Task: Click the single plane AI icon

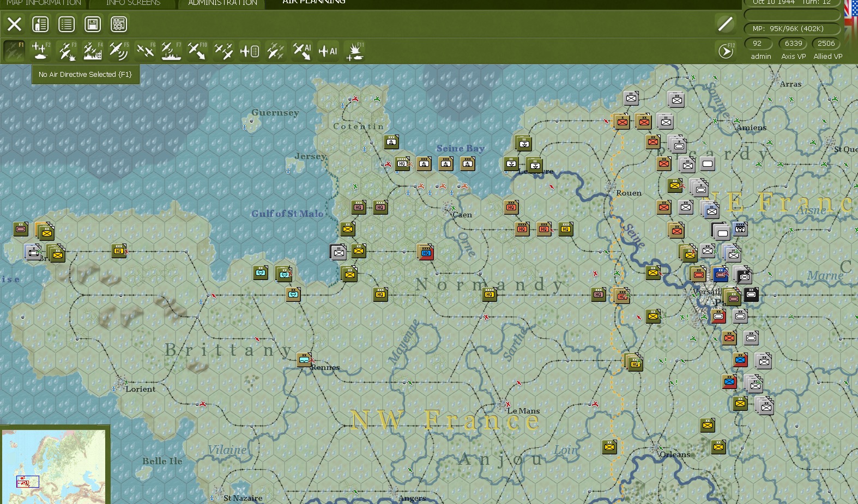Action: pos(328,51)
